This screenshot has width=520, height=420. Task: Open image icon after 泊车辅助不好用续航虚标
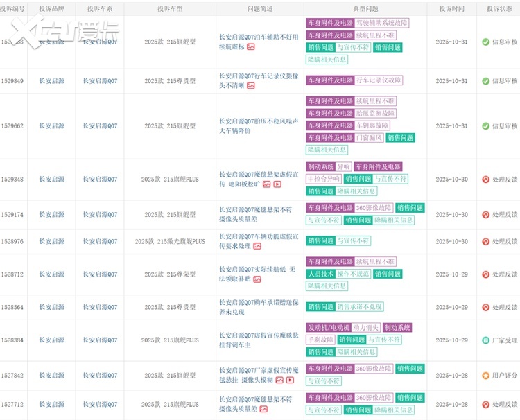coord(251,47)
